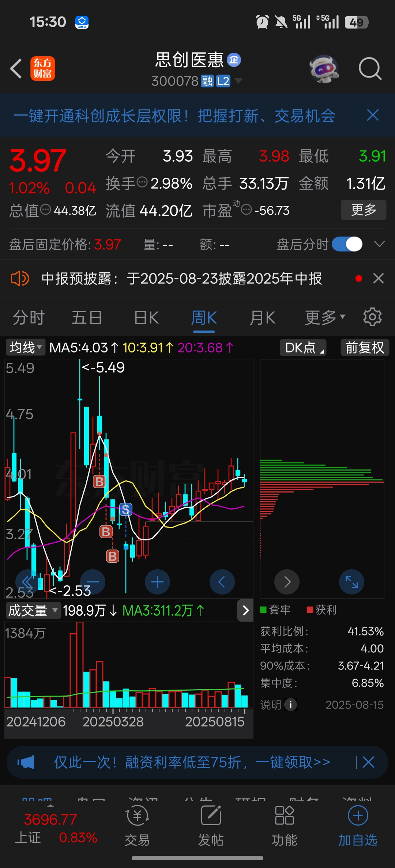Expand chip distribution fullscreen icon

351,582
